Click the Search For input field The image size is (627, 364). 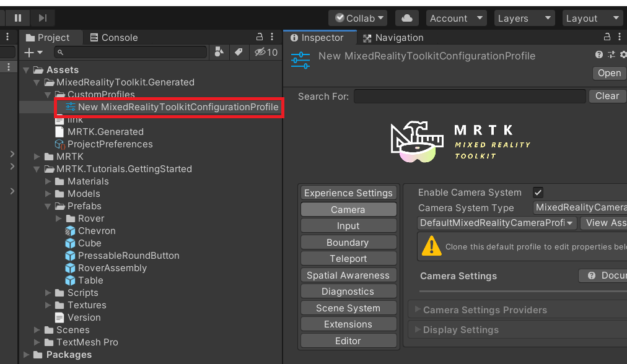[x=470, y=97]
